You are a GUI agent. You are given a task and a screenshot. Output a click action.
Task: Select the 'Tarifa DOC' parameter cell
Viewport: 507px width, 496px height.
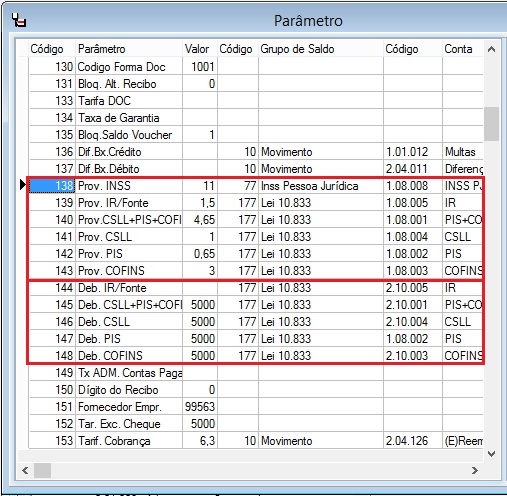[x=129, y=101]
